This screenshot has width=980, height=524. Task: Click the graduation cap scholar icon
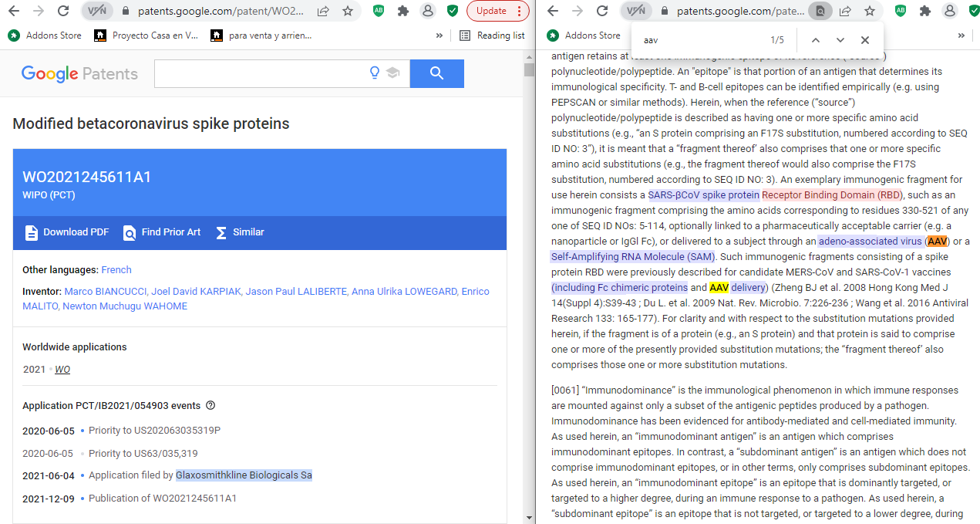(x=393, y=73)
